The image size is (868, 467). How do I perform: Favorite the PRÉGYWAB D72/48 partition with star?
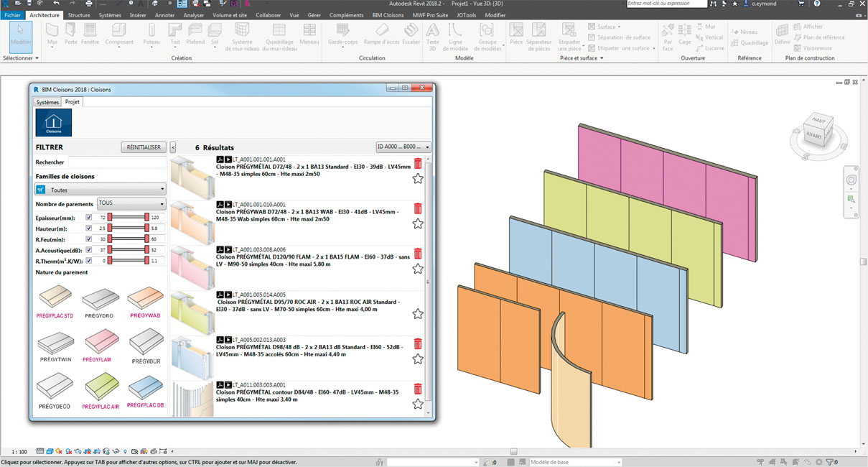pos(418,223)
